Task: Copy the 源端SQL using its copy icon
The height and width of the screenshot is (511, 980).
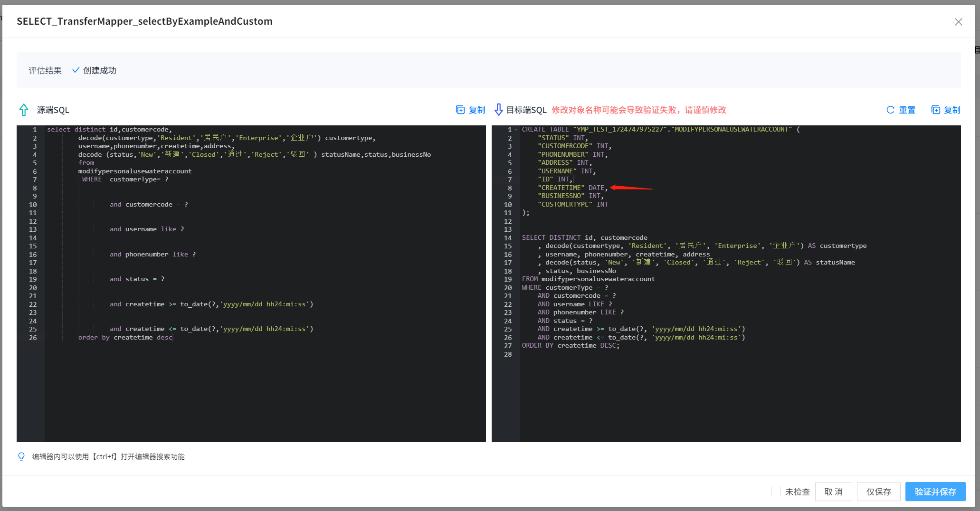Action: coord(460,110)
